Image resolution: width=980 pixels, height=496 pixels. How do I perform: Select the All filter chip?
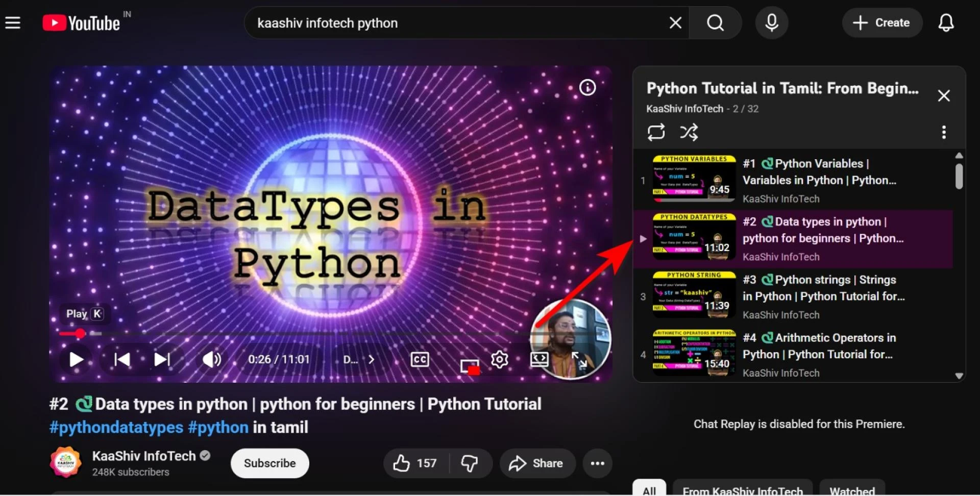649,488
